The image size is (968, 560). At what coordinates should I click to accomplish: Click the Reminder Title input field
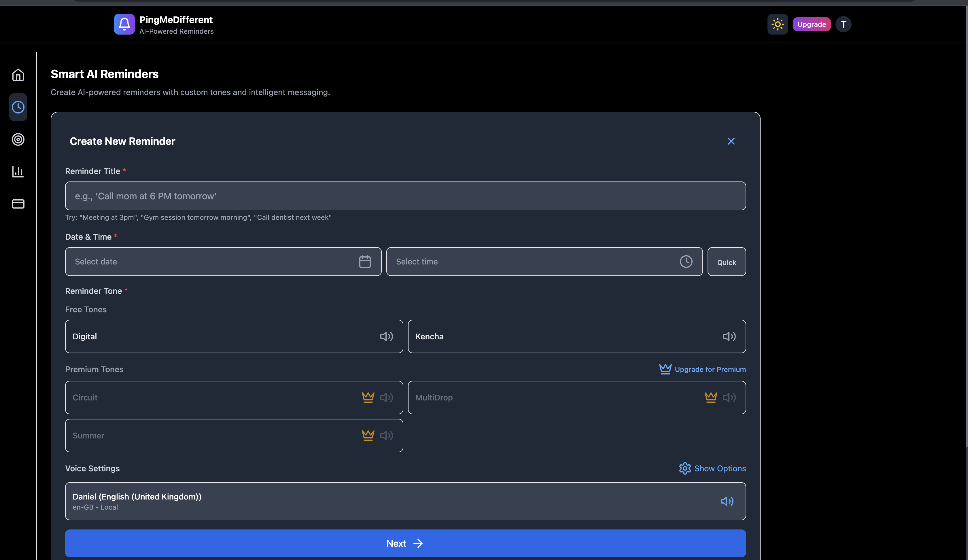405,196
